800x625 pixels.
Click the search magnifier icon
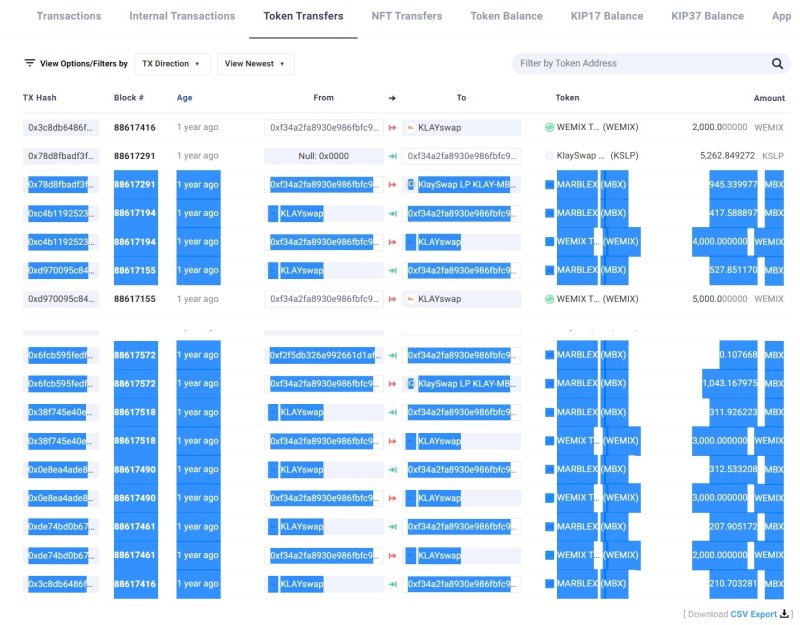click(777, 64)
